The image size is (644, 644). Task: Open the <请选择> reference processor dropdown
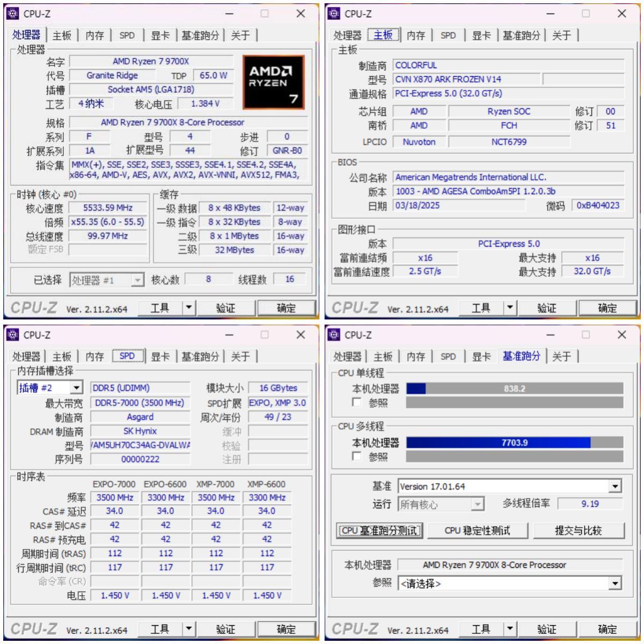click(x=615, y=583)
